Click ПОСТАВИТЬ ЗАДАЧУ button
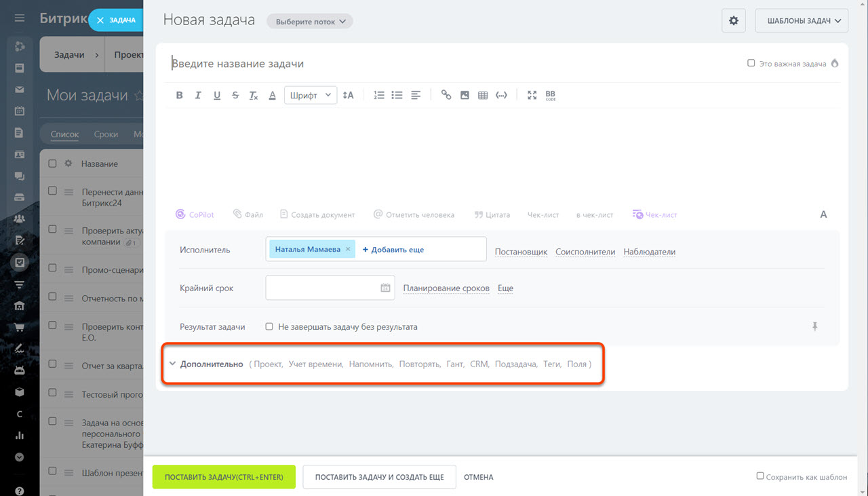 click(224, 477)
